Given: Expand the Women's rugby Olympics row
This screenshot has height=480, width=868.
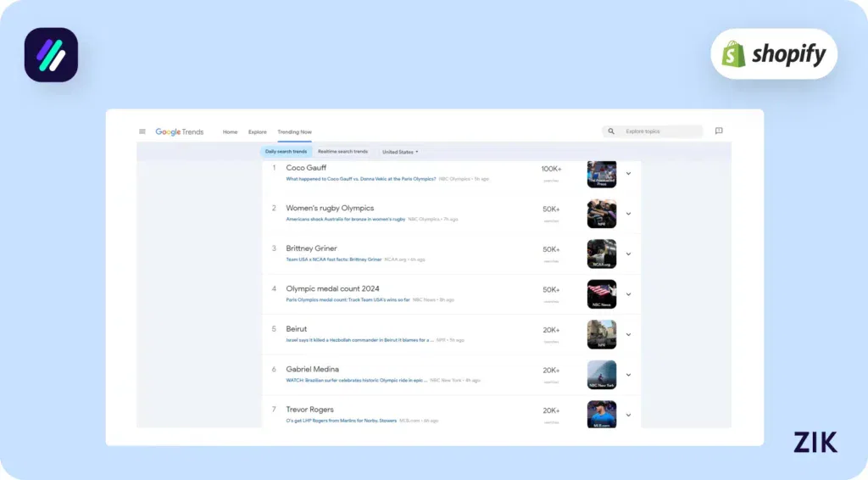Looking at the screenshot, I should pos(628,214).
